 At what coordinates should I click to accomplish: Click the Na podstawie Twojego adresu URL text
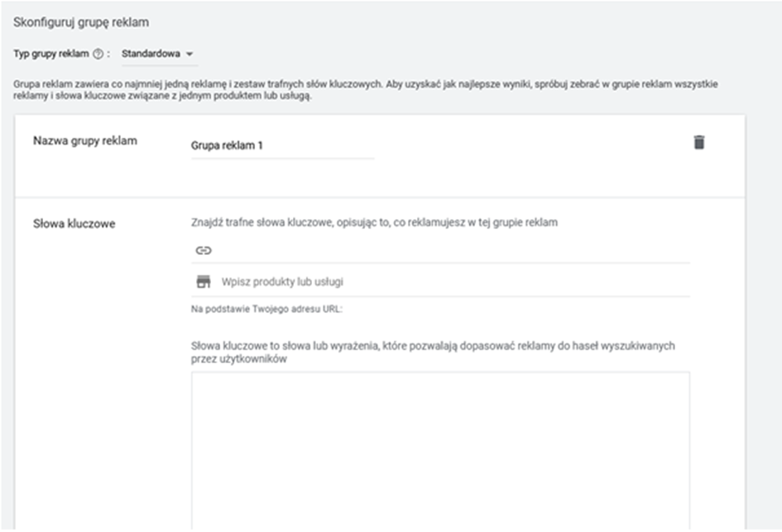click(x=266, y=309)
